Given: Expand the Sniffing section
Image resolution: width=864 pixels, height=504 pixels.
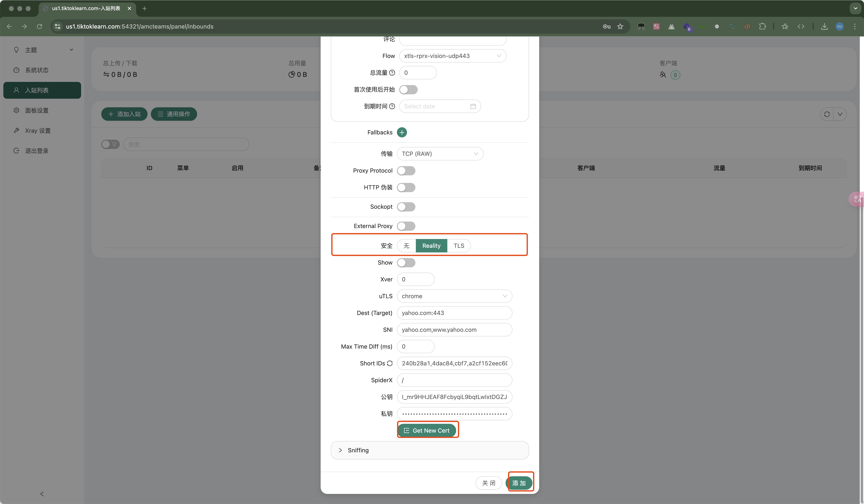Looking at the screenshot, I should pos(358,450).
